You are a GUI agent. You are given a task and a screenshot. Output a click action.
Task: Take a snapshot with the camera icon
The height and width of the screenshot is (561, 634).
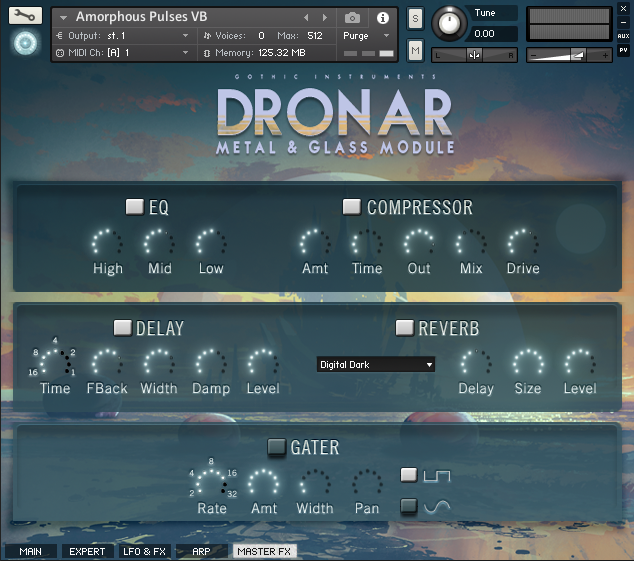point(352,18)
